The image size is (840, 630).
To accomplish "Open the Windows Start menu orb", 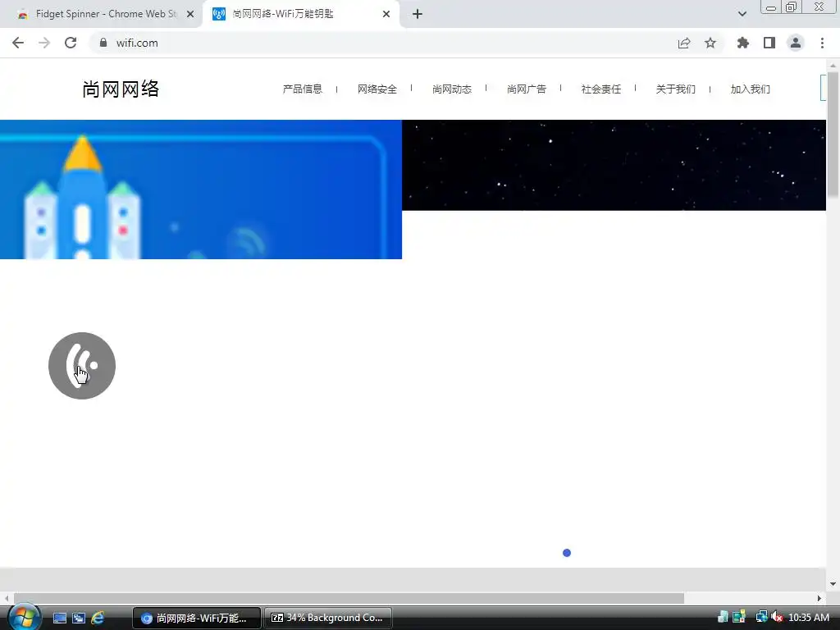I will (24, 618).
